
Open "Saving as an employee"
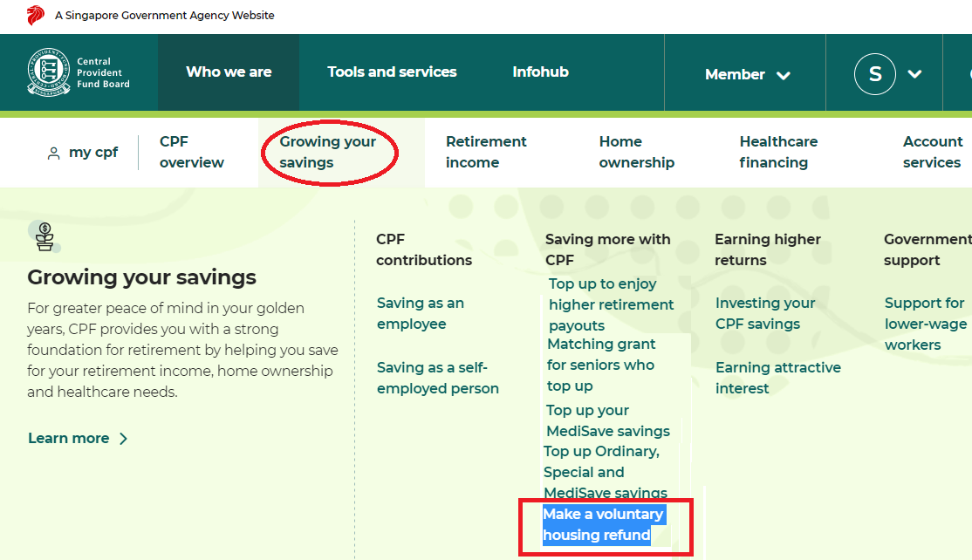pyautogui.click(x=420, y=312)
